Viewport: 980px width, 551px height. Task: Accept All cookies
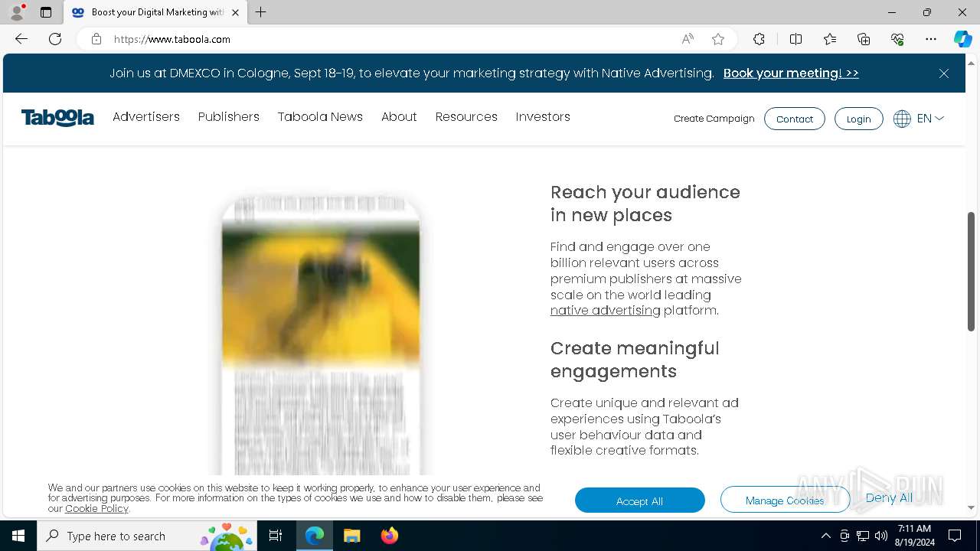[640, 500]
